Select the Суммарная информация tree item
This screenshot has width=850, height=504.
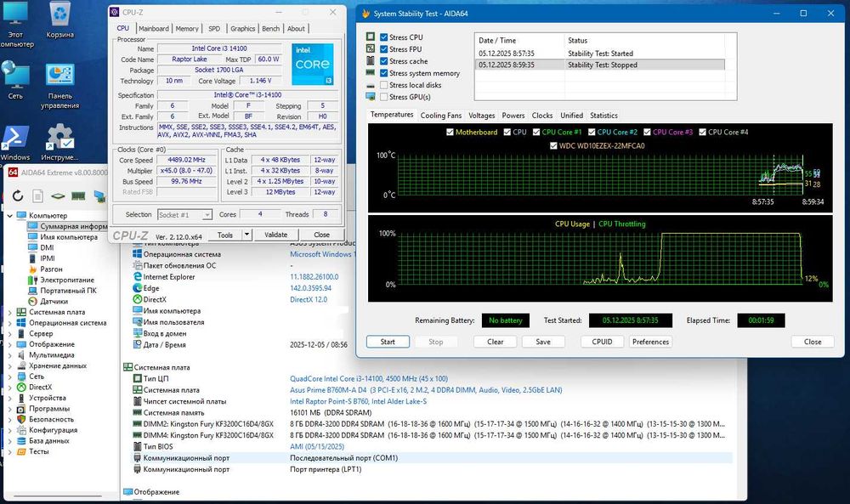(67, 226)
